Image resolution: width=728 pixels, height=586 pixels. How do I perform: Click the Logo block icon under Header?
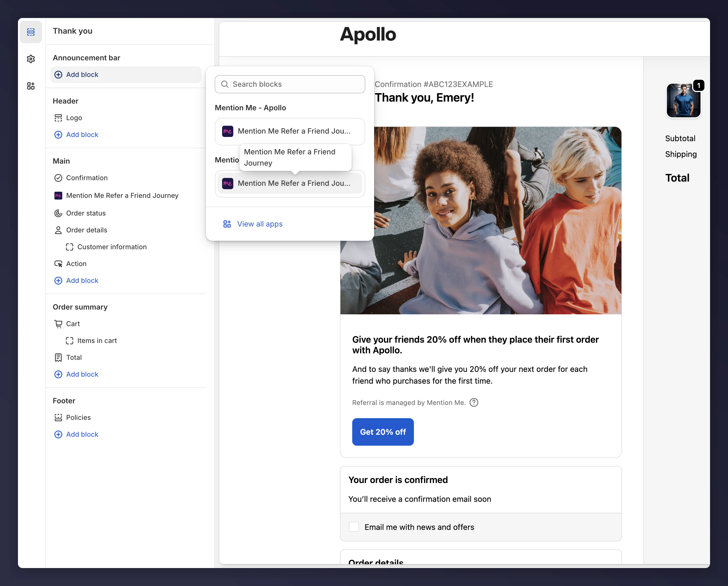pos(58,118)
